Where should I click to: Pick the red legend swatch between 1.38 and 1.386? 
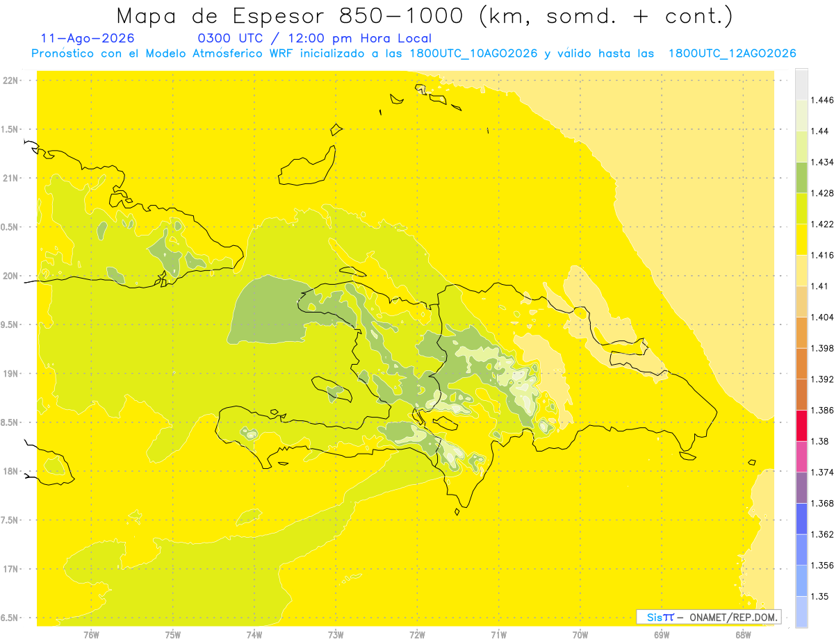point(801,426)
